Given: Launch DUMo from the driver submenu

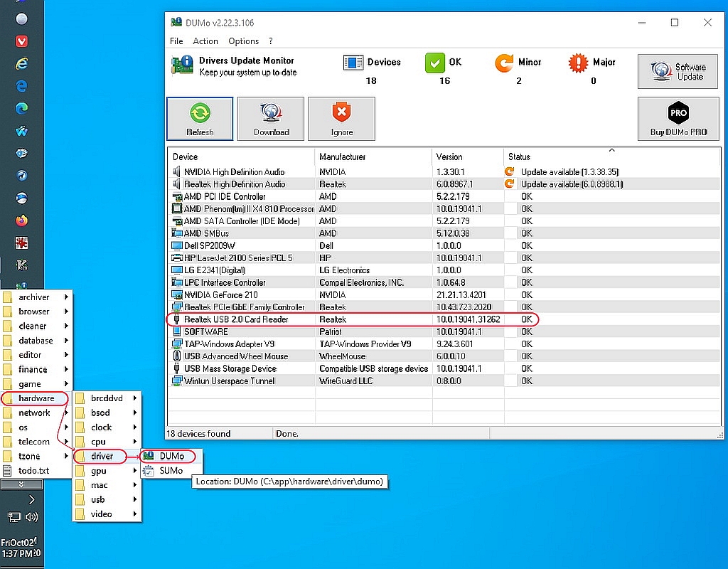Looking at the screenshot, I should (172, 456).
